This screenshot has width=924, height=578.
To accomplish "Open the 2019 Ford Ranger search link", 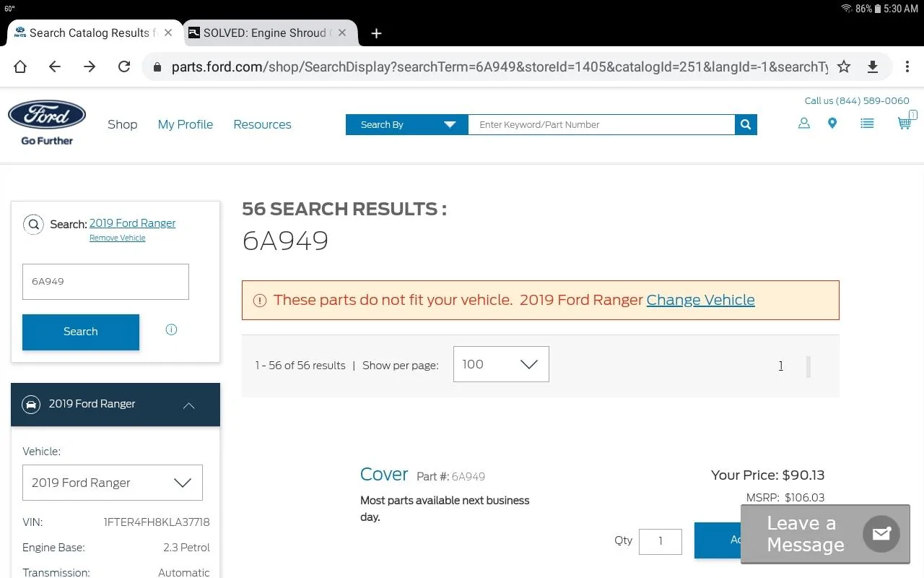I will click(132, 223).
